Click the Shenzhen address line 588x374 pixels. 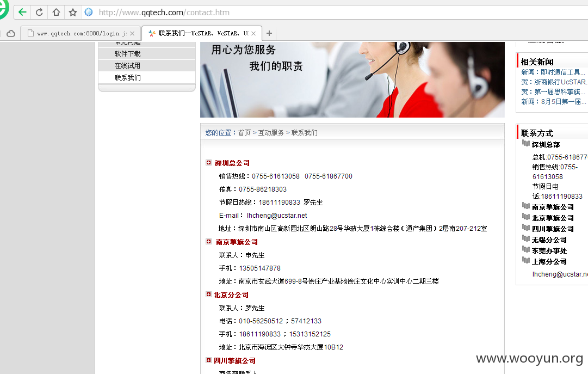353,228
